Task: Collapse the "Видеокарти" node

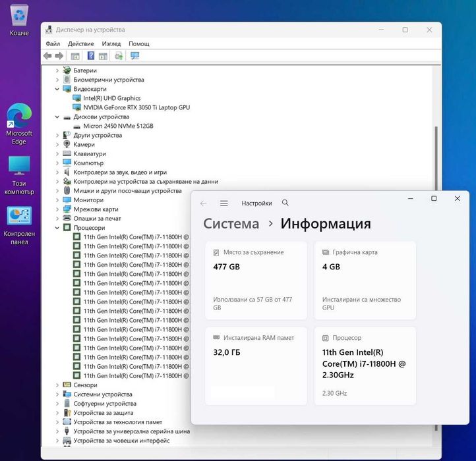Action: (x=57, y=89)
